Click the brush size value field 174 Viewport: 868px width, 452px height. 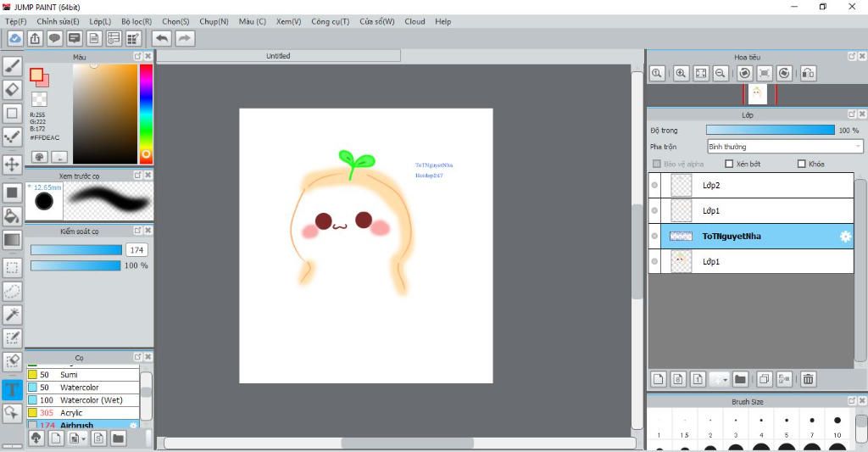tap(136, 250)
